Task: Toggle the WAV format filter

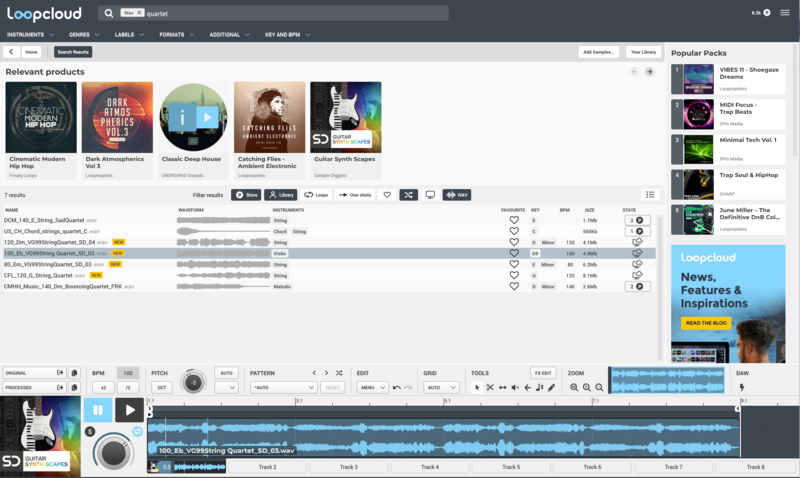Action: 457,195
